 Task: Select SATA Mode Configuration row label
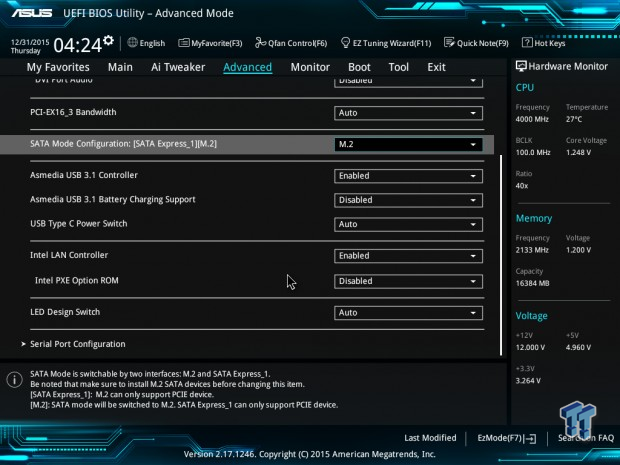(123, 144)
